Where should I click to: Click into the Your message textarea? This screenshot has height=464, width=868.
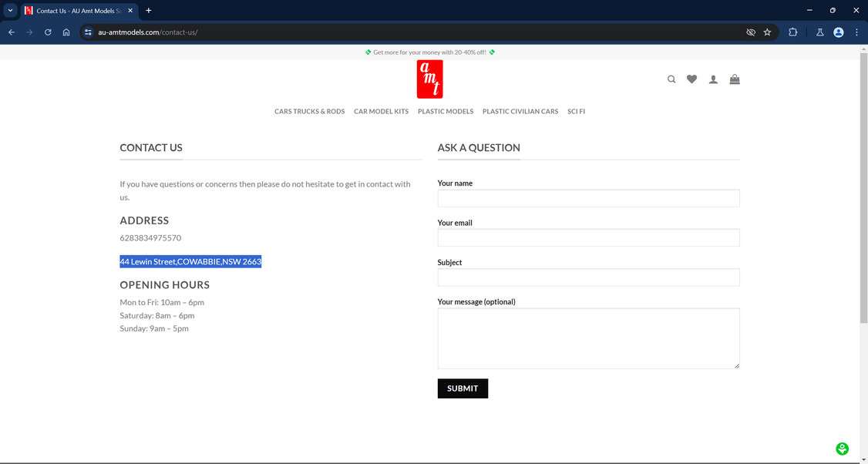pyautogui.click(x=588, y=338)
